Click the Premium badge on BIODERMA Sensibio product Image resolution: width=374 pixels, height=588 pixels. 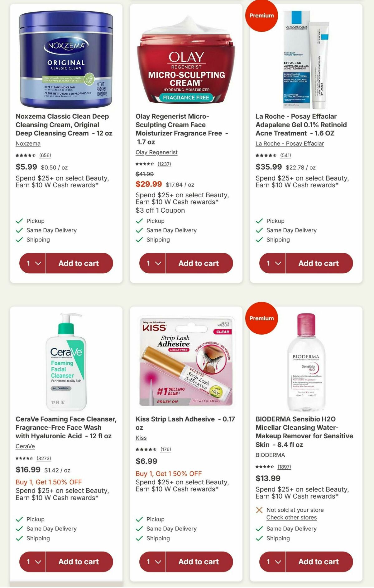262,318
